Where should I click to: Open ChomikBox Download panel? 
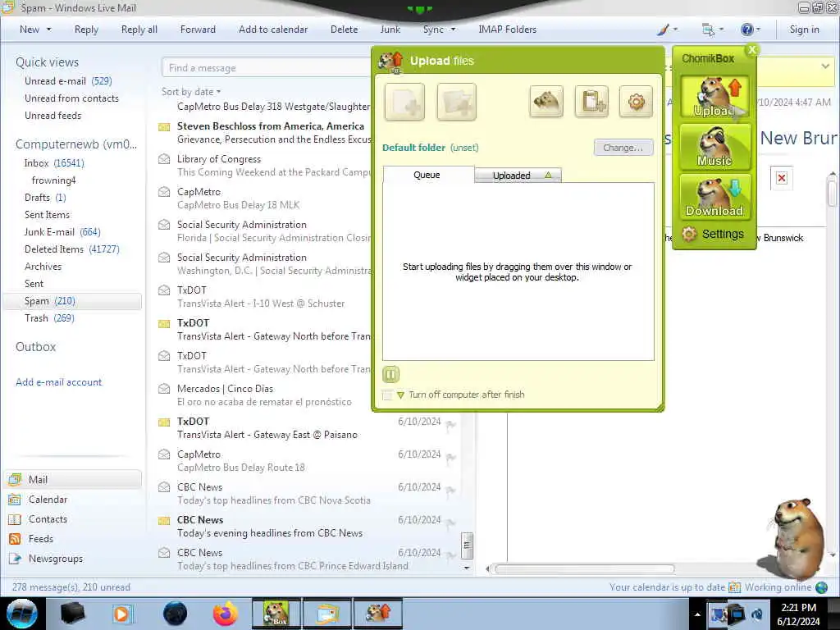pyautogui.click(x=714, y=197)
